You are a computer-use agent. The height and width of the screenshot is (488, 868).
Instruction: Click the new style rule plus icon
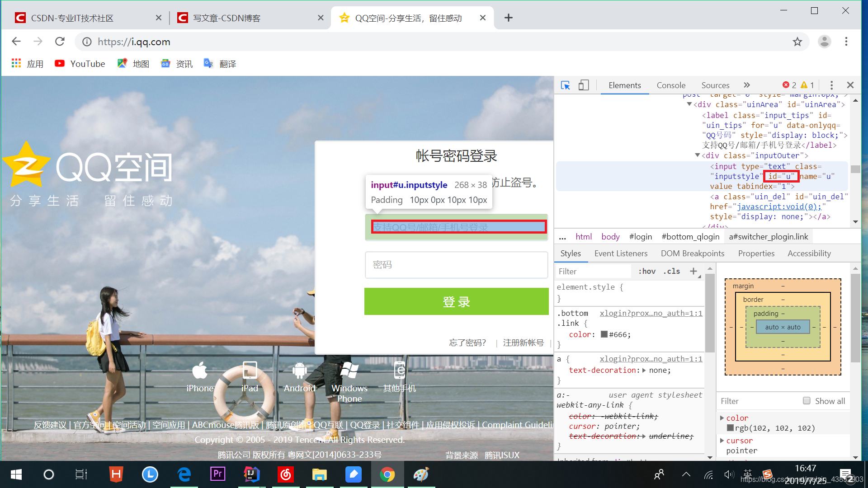click(x=693, y=271)
